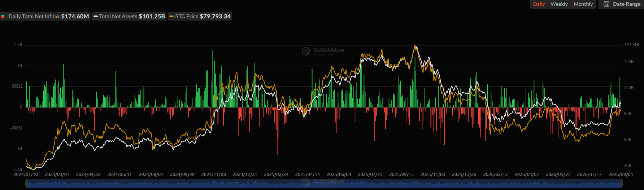Viewport: 644px width, 190px height.
Task: Click the 60B right axis label
Action: 628,140
